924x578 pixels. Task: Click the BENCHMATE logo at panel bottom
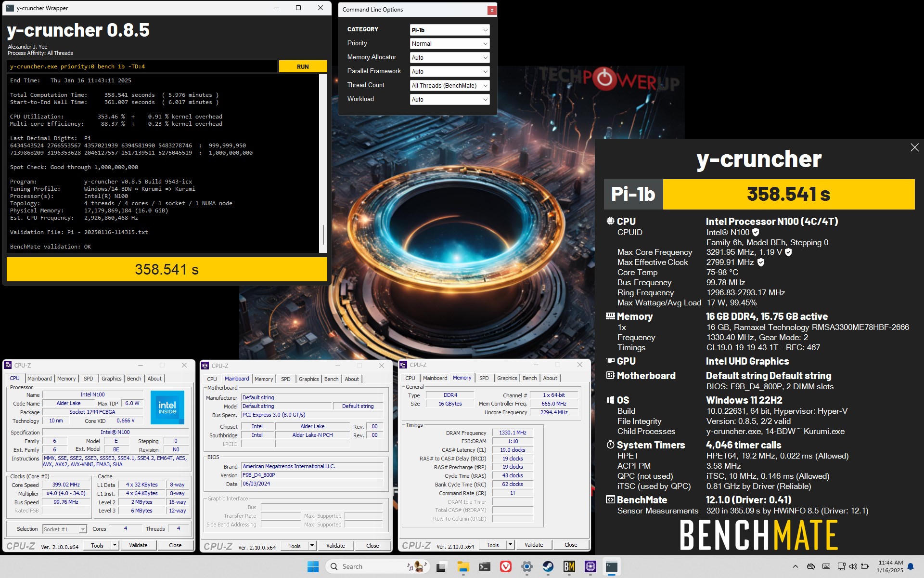tap(759, 535)
